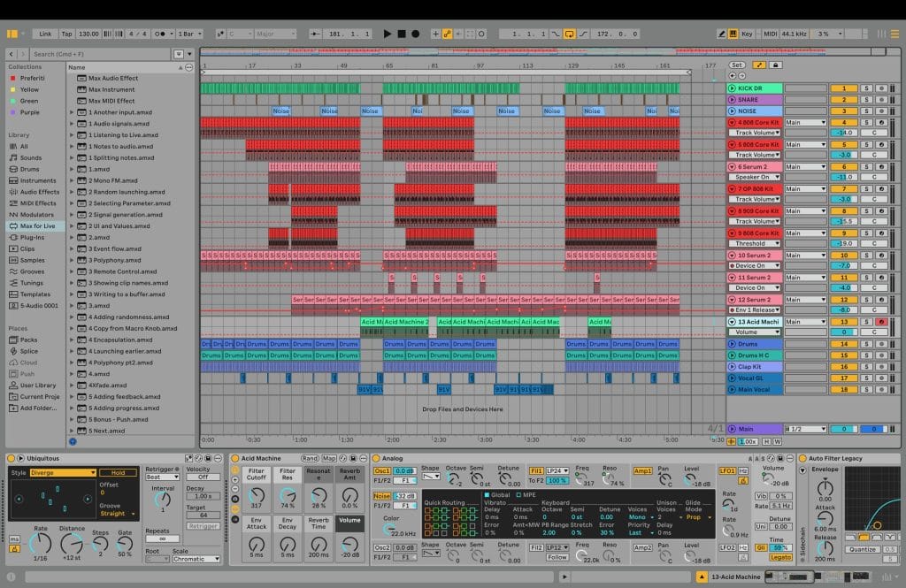Open the Plug-Ins browser category
This screenshot has height=588, width=906.
[27, 236]
